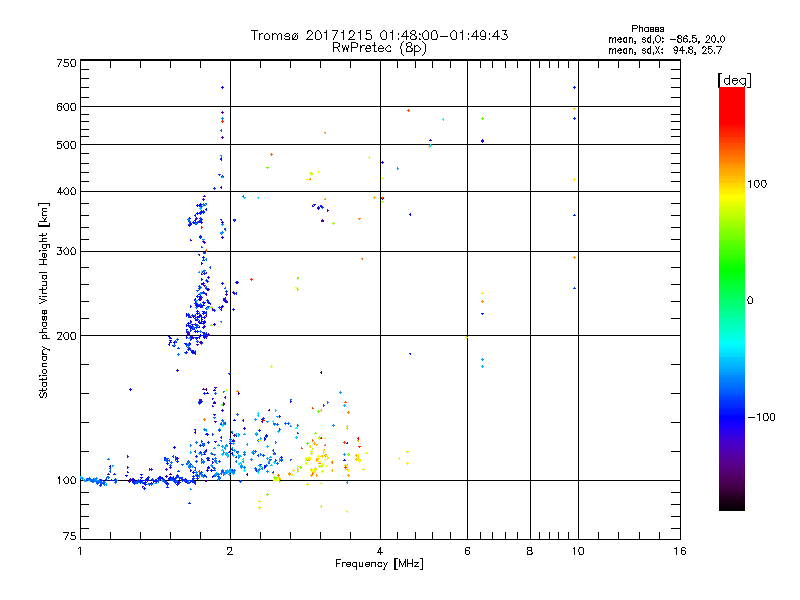Click the 'RwPretec (8p)' subtitle
Screen dimensions: 800x600
tap(380, 48)
